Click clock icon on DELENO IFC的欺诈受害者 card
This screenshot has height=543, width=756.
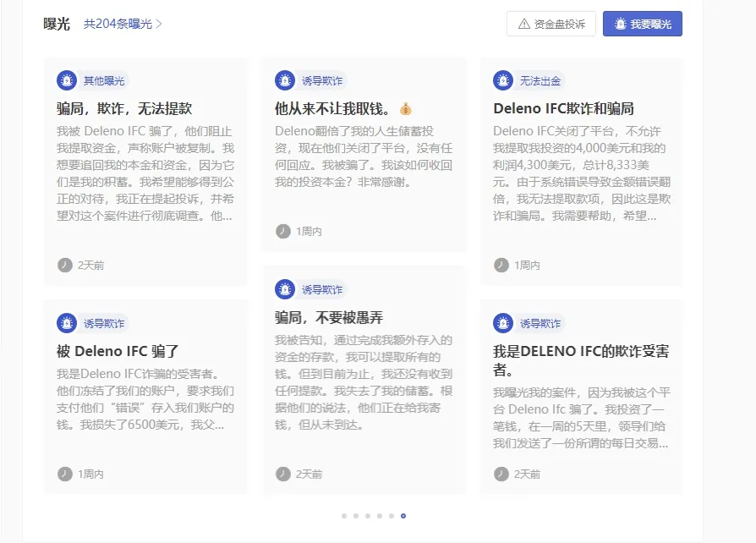[501, 474]
